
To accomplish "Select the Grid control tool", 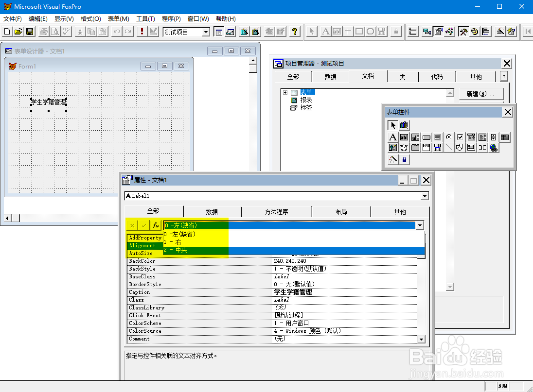I will 505,137.
